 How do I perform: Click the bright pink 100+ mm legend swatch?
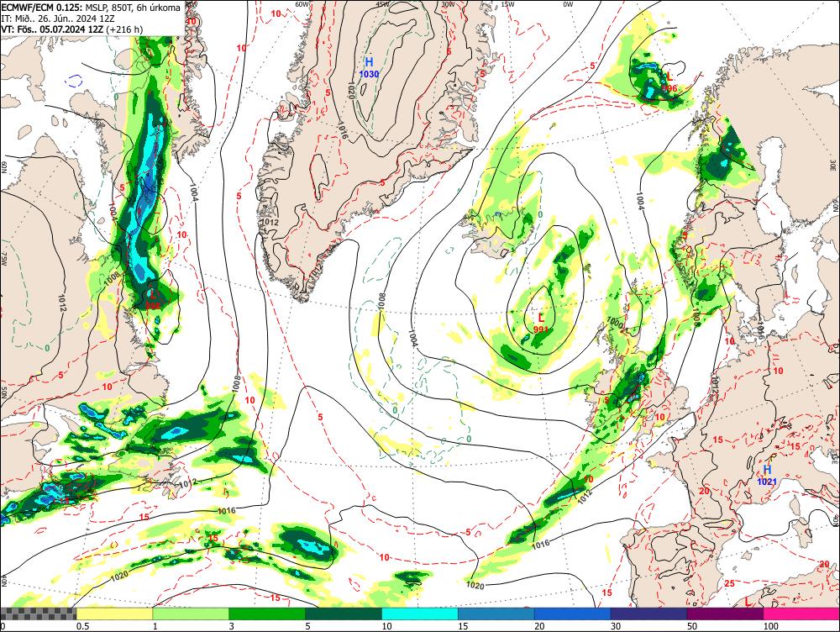801,614
